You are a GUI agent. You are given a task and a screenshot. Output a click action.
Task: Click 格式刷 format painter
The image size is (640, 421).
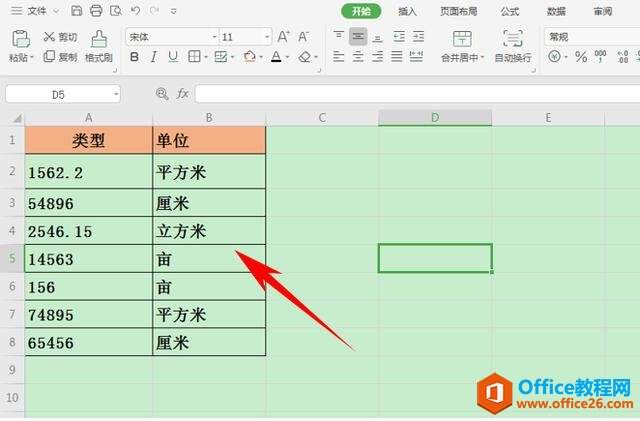point(99,46)
